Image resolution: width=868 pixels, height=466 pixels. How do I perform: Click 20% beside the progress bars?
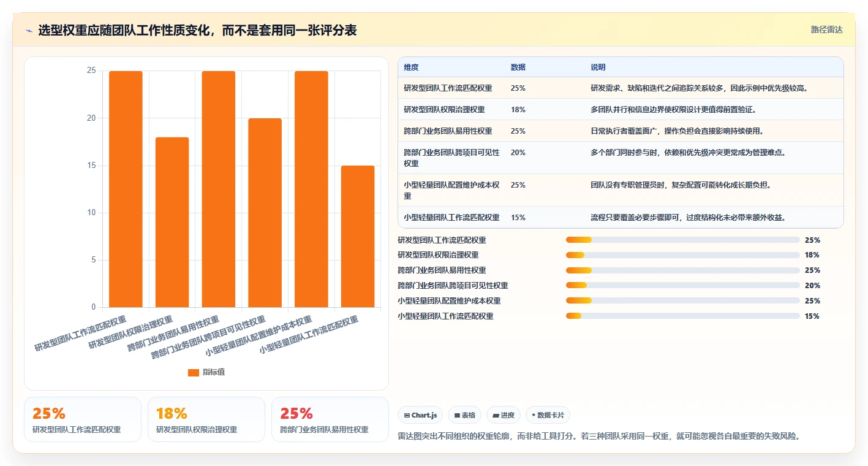[812, 286]
